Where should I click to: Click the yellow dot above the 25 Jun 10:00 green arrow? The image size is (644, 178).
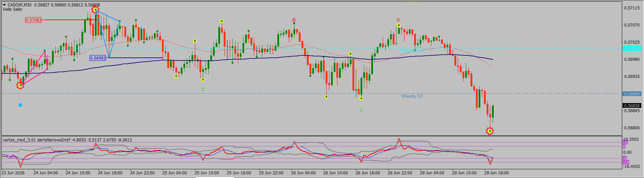pos(203,80)
